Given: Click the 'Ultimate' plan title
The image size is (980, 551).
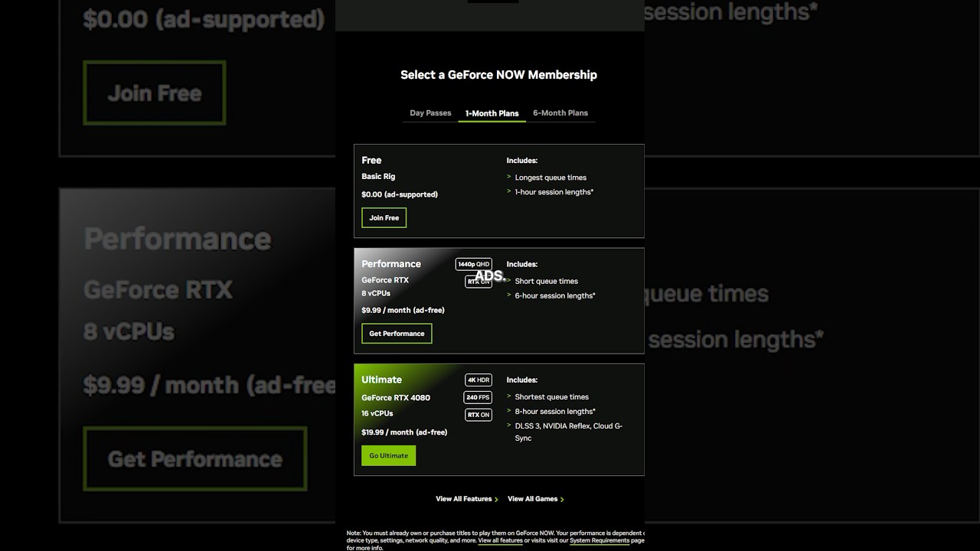Looking at the screenshot, I should [381, 380].
